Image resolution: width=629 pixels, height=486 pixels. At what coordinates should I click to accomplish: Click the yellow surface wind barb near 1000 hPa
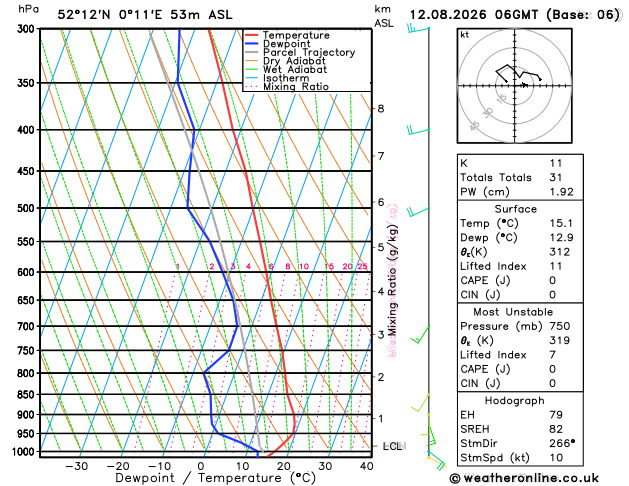tap(437, 462)
